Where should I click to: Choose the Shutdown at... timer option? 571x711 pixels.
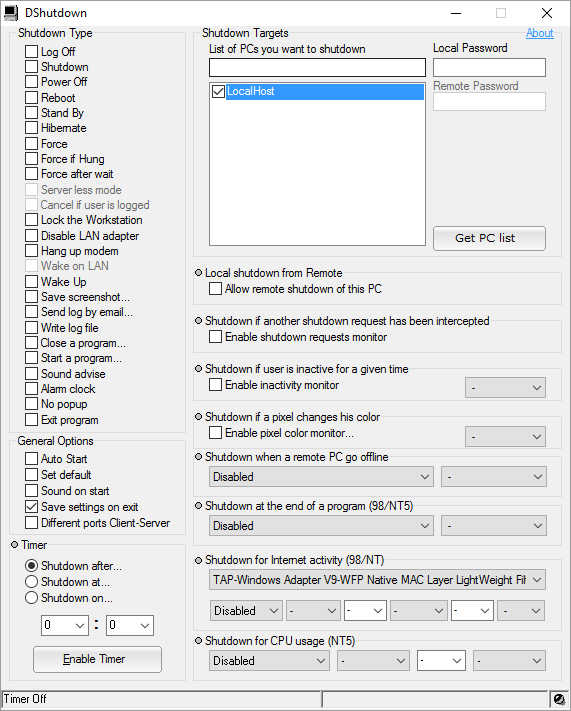click(31, 582)
